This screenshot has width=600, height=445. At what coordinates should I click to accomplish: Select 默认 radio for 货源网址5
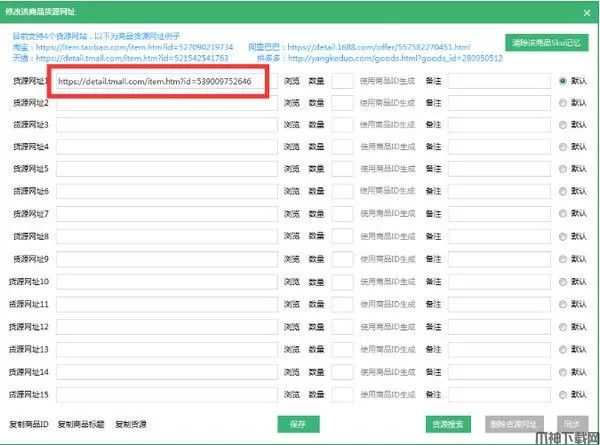tap(563, 169)
